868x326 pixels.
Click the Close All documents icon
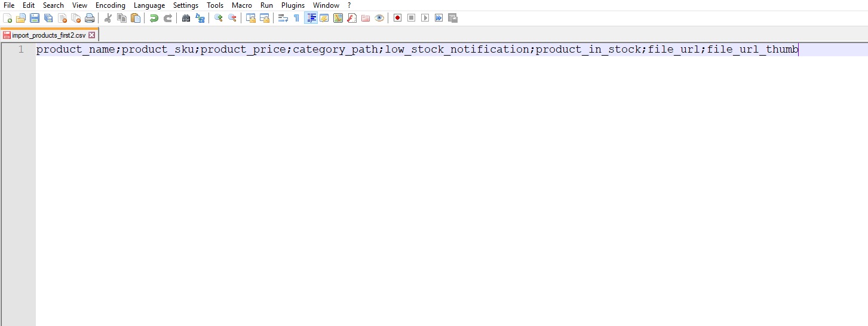(x=76, y=18)
